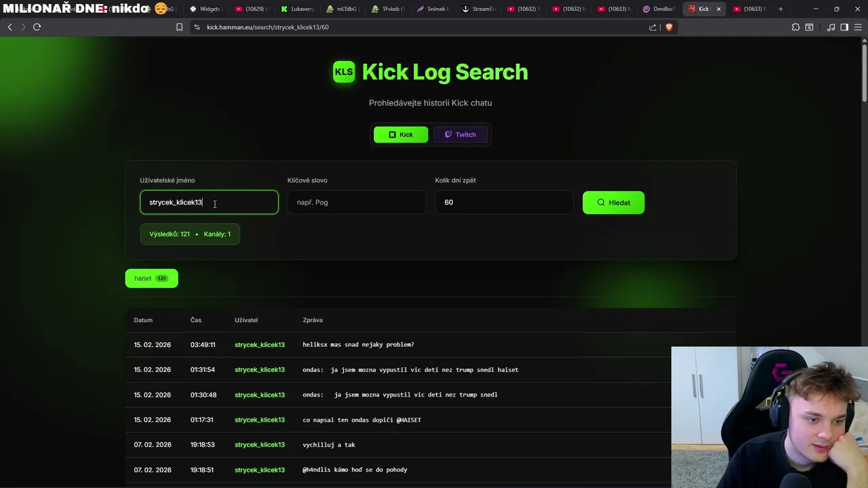Switch to the 1Fvkeb tab
Screen dimensions: 868x488
[x=388, y=9]
